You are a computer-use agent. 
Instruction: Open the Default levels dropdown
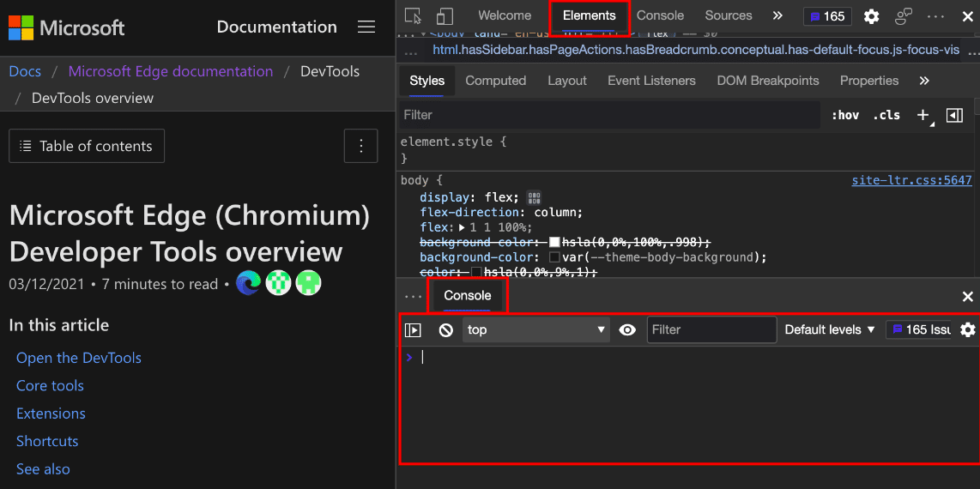[830, 329]
